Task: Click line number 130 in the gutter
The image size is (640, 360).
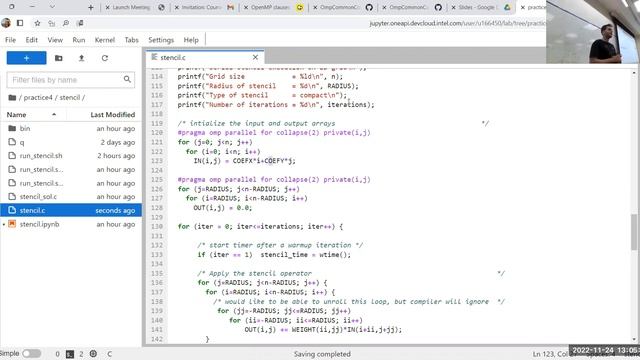Action: [158, 226]
